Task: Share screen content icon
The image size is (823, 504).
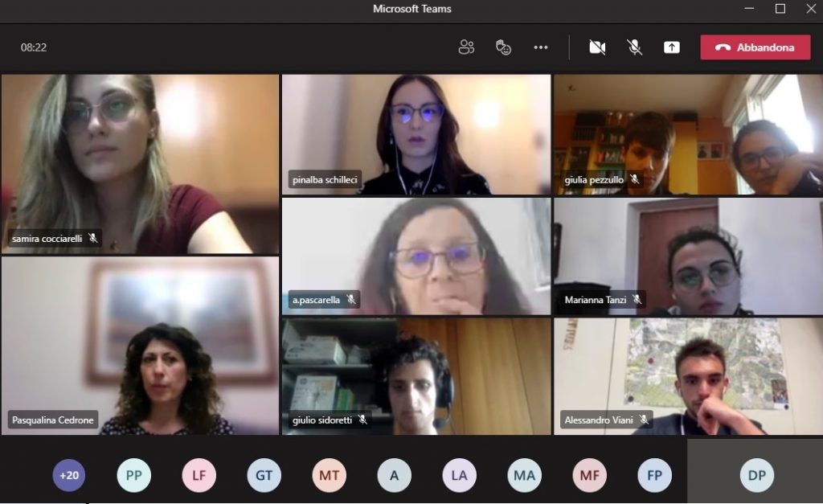Action: click(672, 47)
